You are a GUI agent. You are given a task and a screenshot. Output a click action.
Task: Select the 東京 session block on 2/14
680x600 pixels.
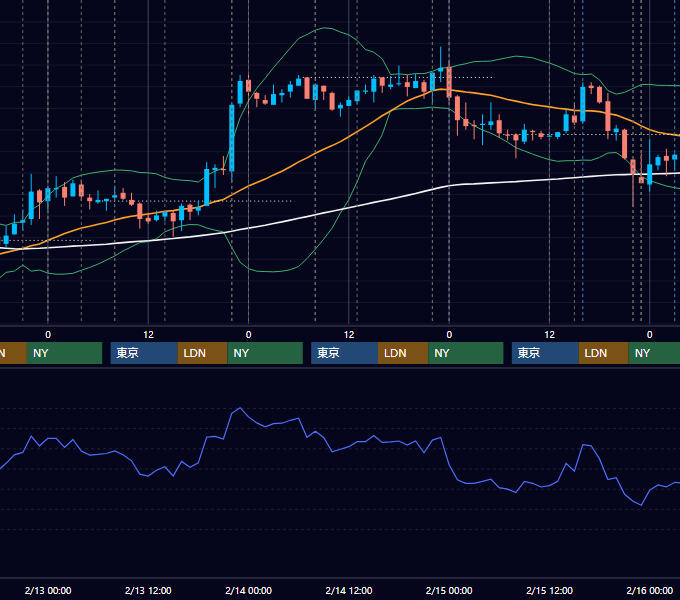(x=344, y=353)
